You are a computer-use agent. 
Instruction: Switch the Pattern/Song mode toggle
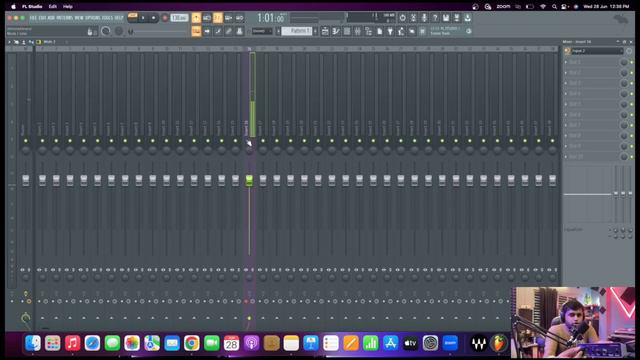point(132,17)
